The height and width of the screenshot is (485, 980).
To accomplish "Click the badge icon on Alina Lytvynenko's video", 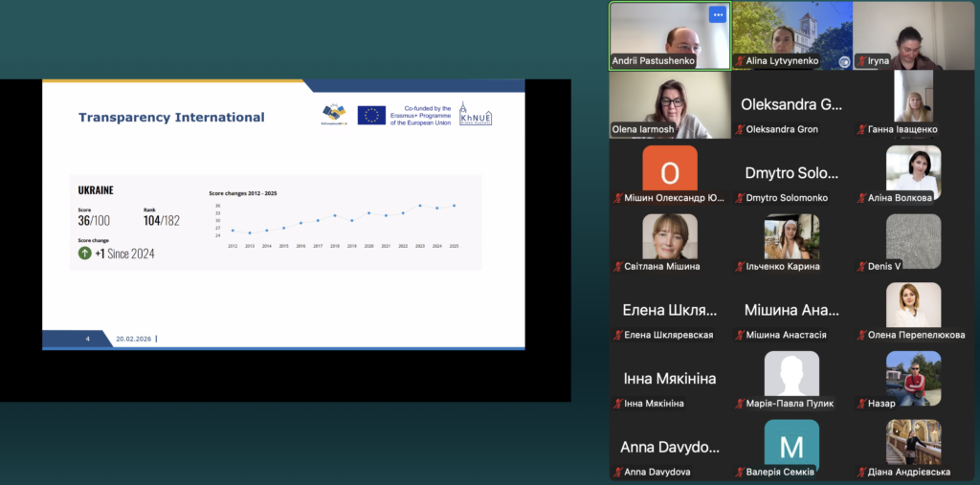I will (x=844, y=61).
